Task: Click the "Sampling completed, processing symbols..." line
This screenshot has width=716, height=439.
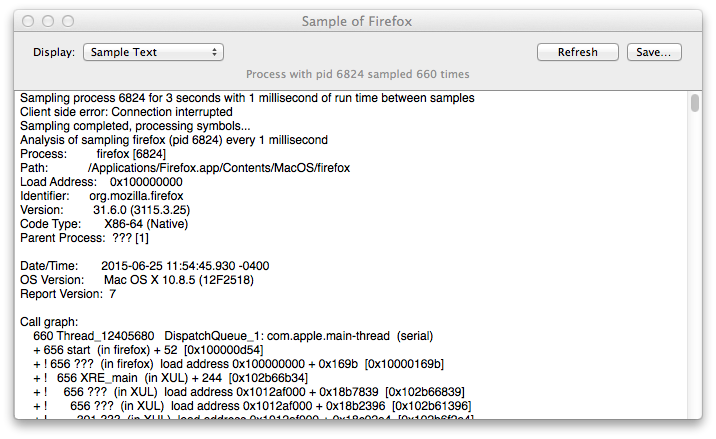Action: pyautogui.click(x=135, y=126)
